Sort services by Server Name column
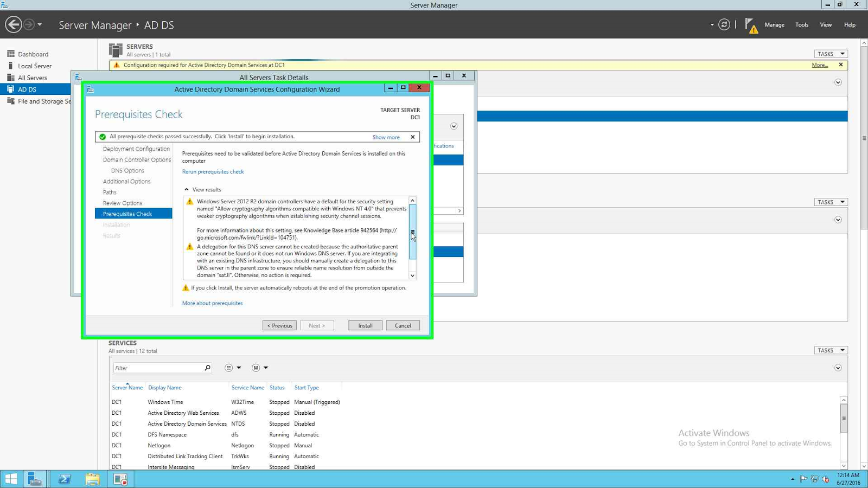This screenshot has height=488, width=868. click(x=127, y=388)
